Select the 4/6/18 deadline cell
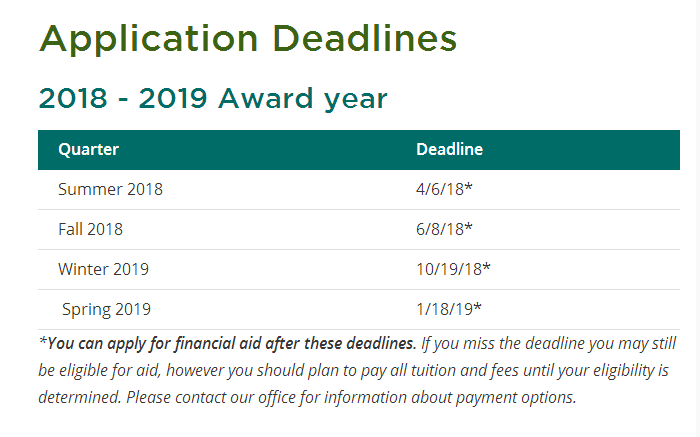The height and width of the screenshot is (437, 700). click(444, 189)
